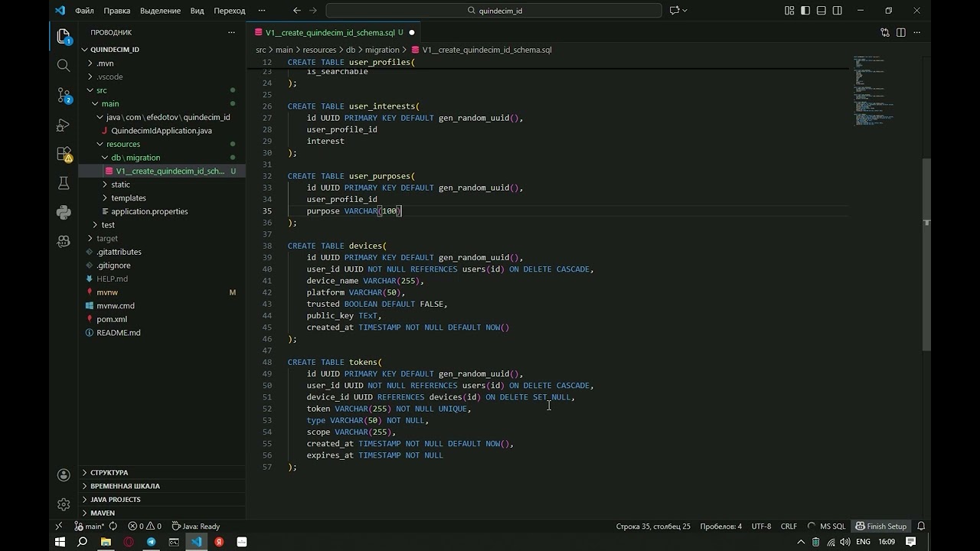Open the Run and Debug view
980x551 pixels.
click(64, 124)
